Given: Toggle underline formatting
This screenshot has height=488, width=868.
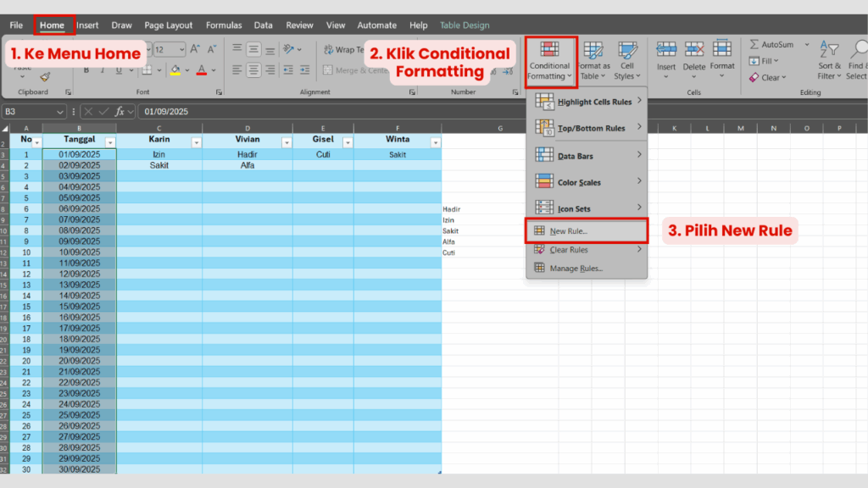Looking at the screenshot, I should coord(119,70).
